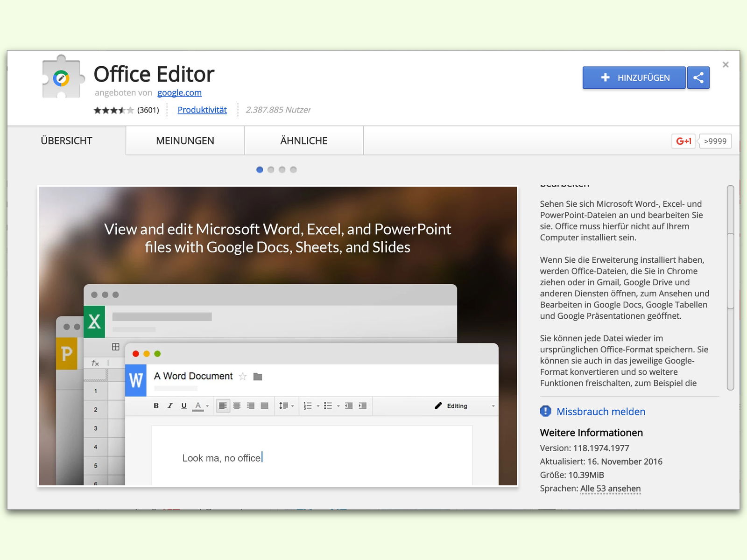Expand the Editing mode dropdown arrow
This screenshot has width=747, height=560.
point(493,406)
